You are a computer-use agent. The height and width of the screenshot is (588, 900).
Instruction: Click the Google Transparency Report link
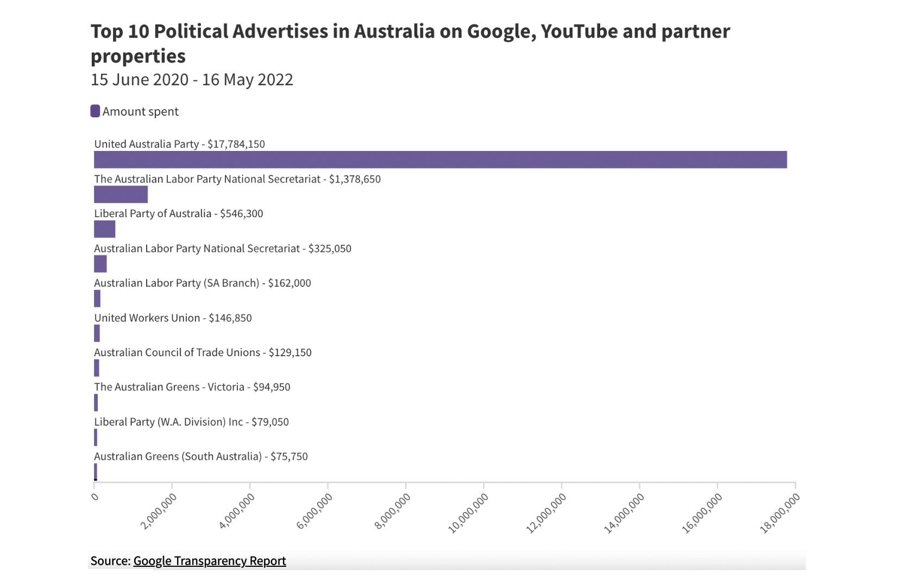tap(209, 561)
